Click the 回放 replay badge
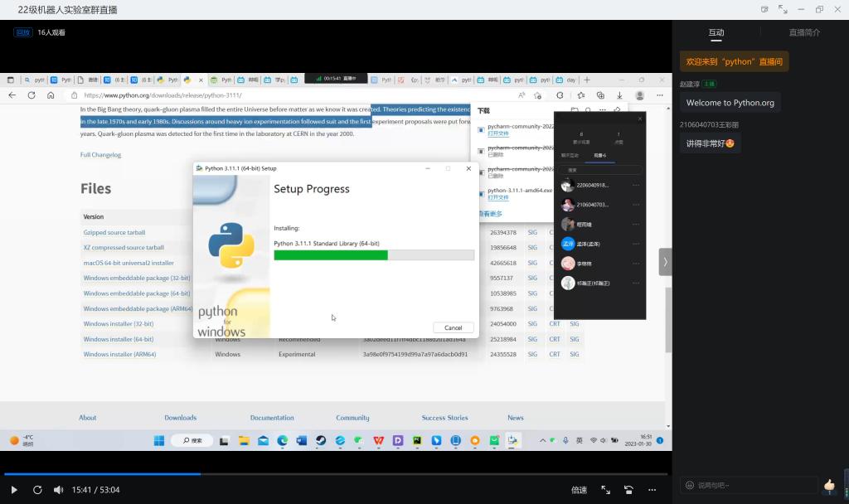Screen dimensions: 849x504 coord(22,32)
